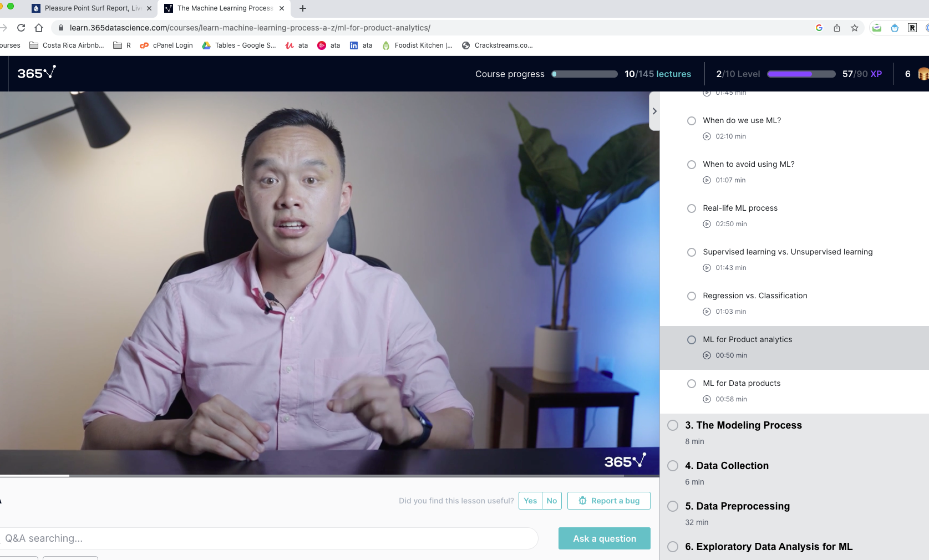Click the 365 Data Science logo
929x560 pixels.
(x=37, y=73)
